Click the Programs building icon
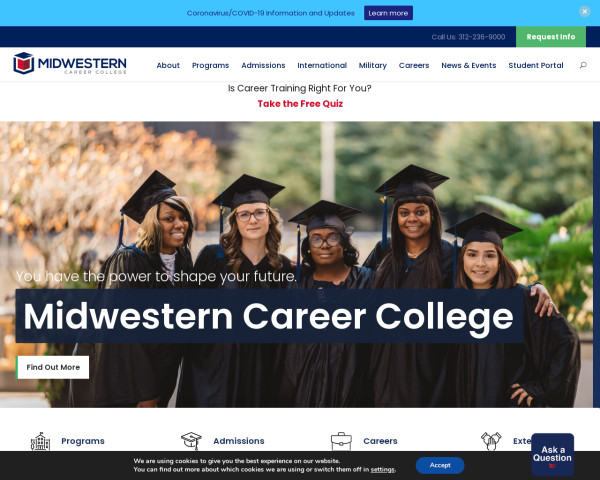600x480 pixels. (40, 441)
